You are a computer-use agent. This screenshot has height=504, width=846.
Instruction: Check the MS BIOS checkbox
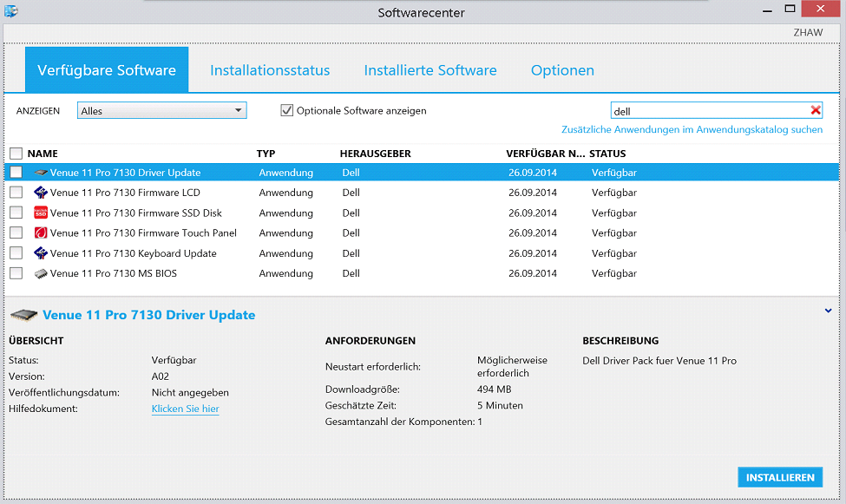16,273
